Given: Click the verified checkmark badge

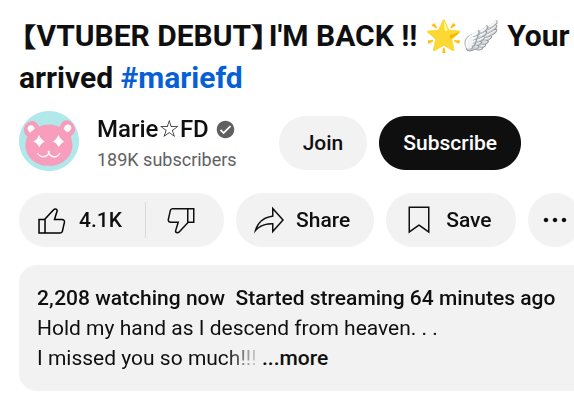Looking at the screenshot, I should point(226,130).
